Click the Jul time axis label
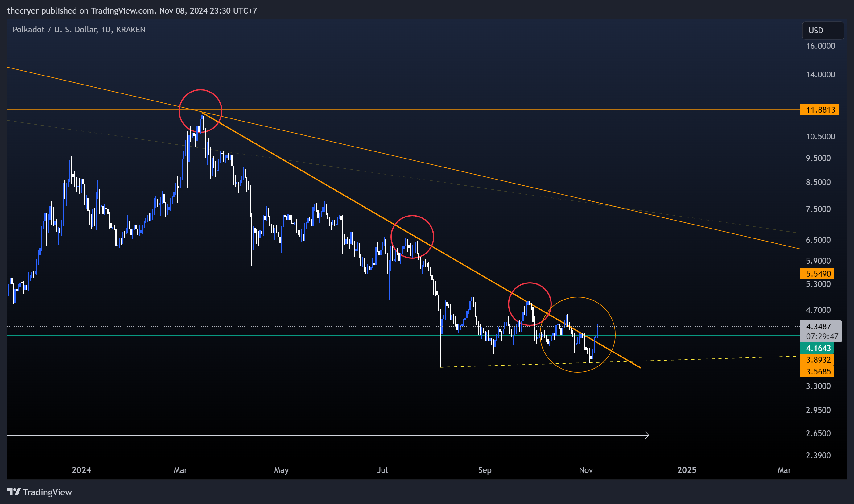Image resolution: width=854 pixels, height=504 pixels. [x=382, y=470]
